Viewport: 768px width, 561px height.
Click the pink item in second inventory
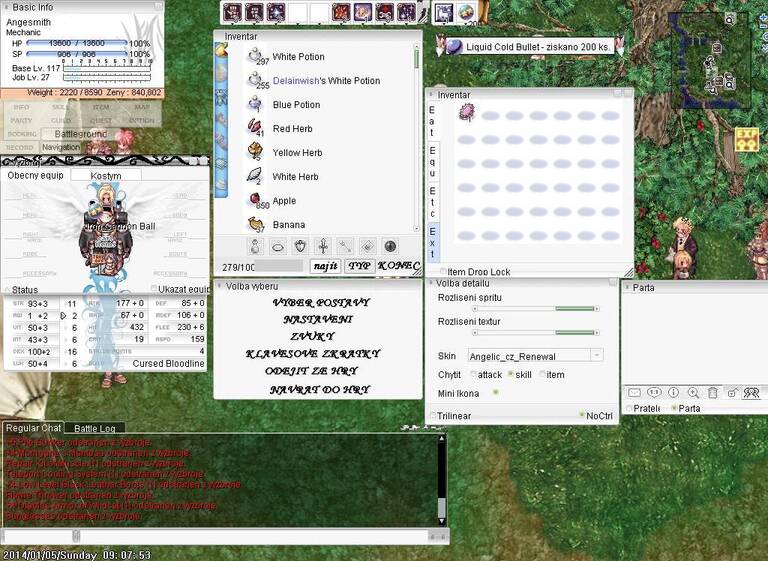click(x=466, y=114)
